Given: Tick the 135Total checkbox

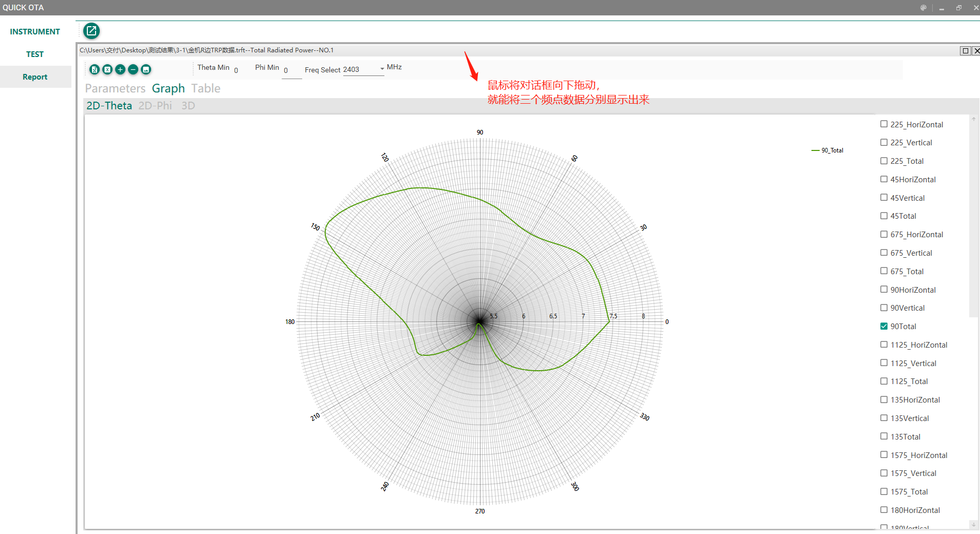Looking at the screenshot, I should point(884,436).
